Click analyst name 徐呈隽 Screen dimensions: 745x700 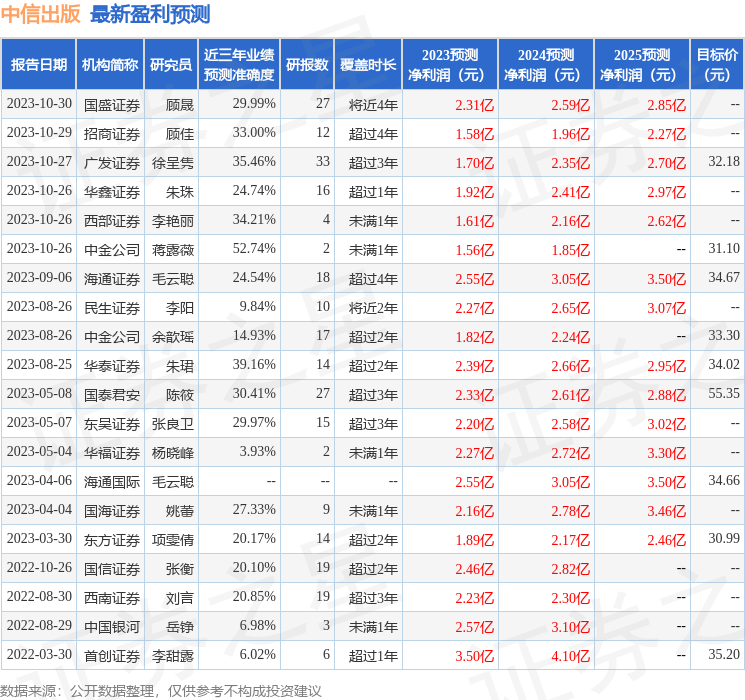(173, 163)
